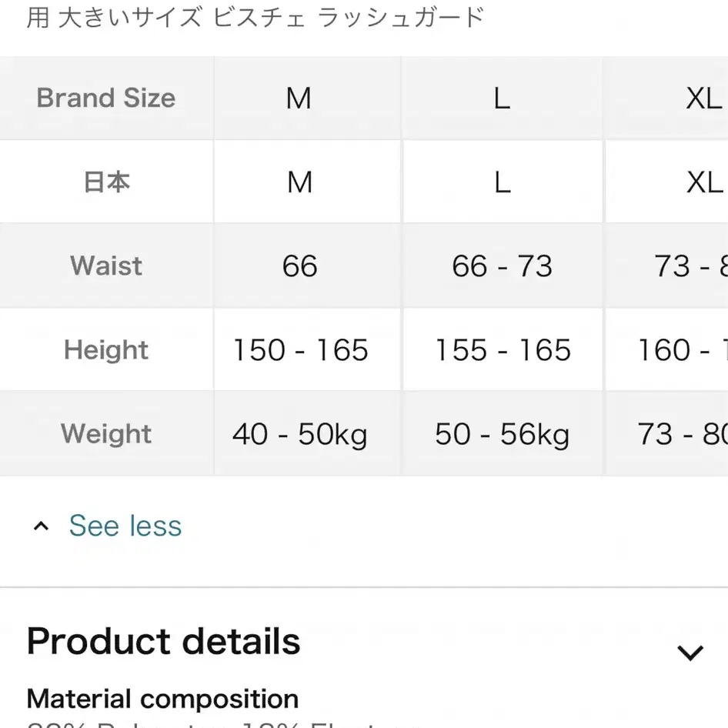
Task: Click the Japanese product title text
Action: click(x=255, y=18)
